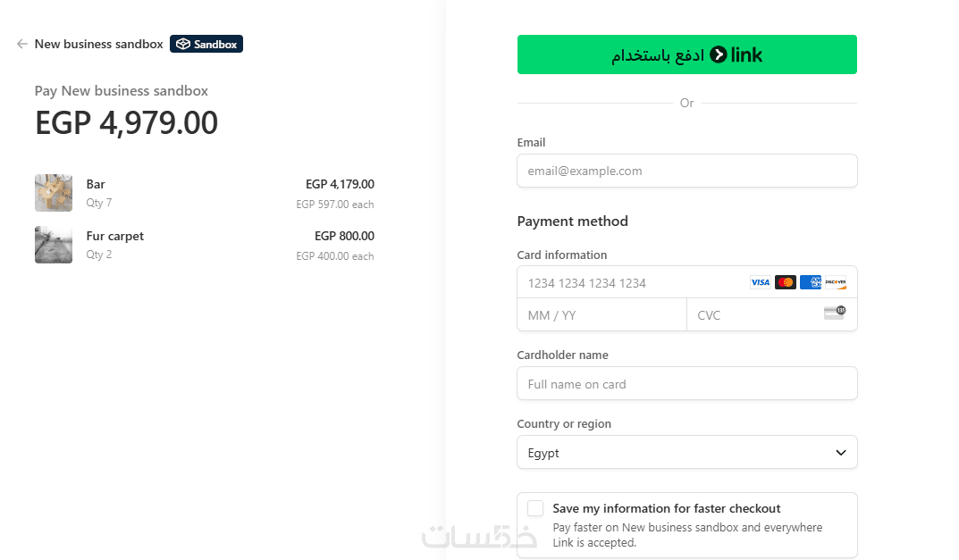Screen dimensions: 959x560
Task: Click the Visa card icon
Action: [760, 282]
